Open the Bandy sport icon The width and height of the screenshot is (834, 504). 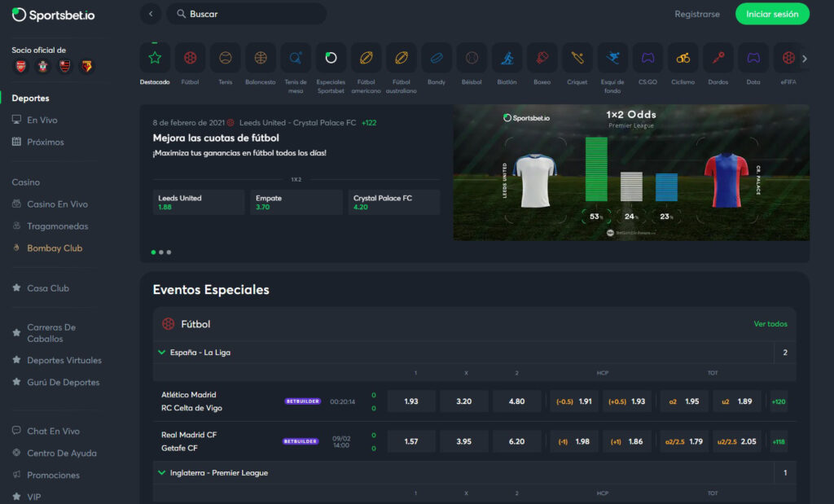437,58
